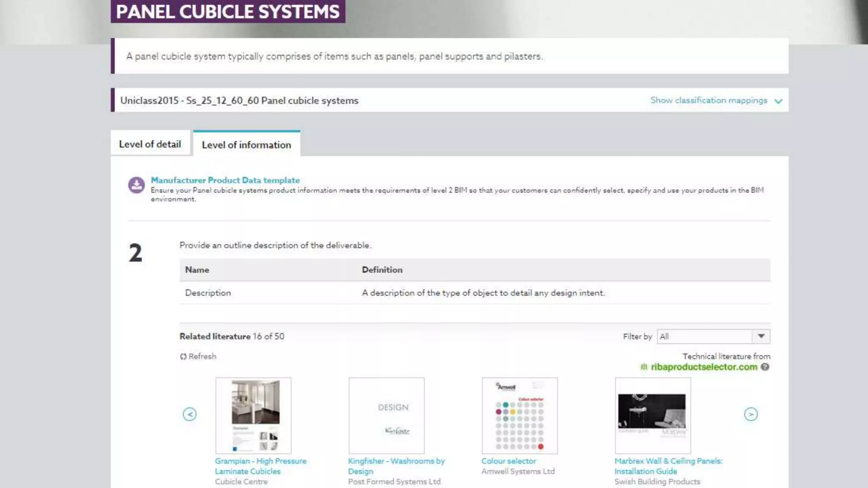
Task: Select the Level of information tab
Action: click(246, 144)
